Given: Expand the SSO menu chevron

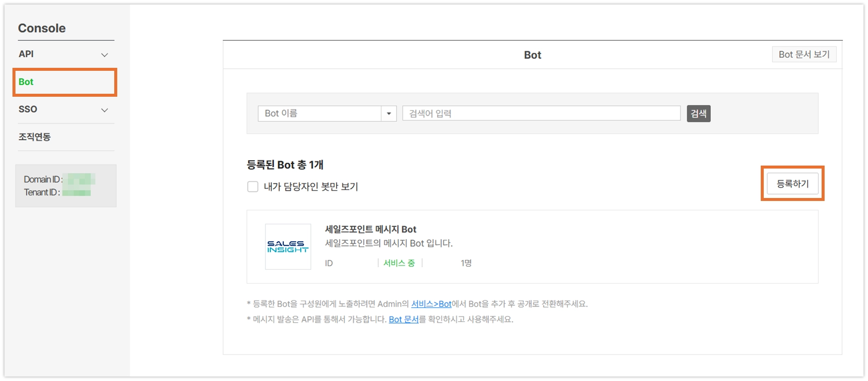Looking at the screenshot, I should tap(105, 110).
